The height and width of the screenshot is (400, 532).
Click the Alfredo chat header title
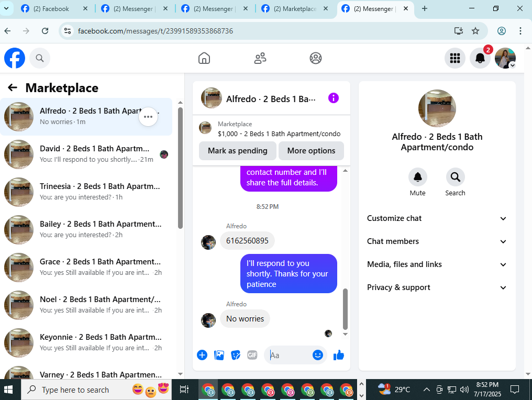pyautogui.click(x=271, y=99)
